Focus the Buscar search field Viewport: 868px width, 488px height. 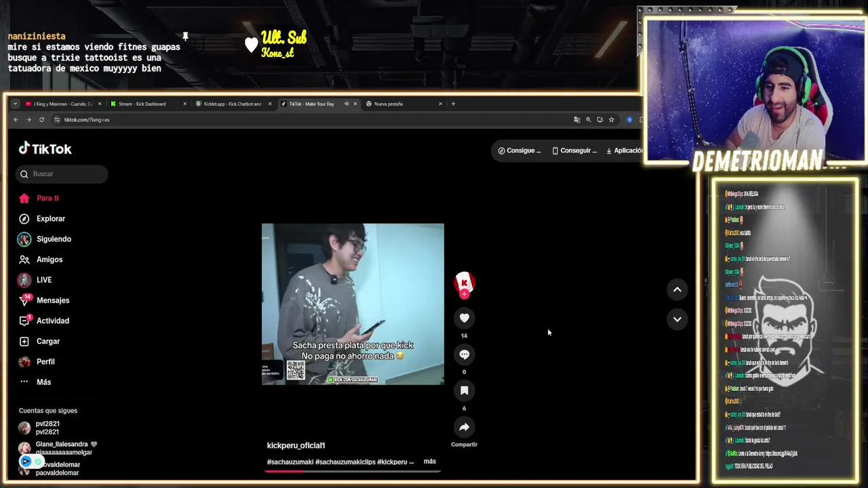62,174
